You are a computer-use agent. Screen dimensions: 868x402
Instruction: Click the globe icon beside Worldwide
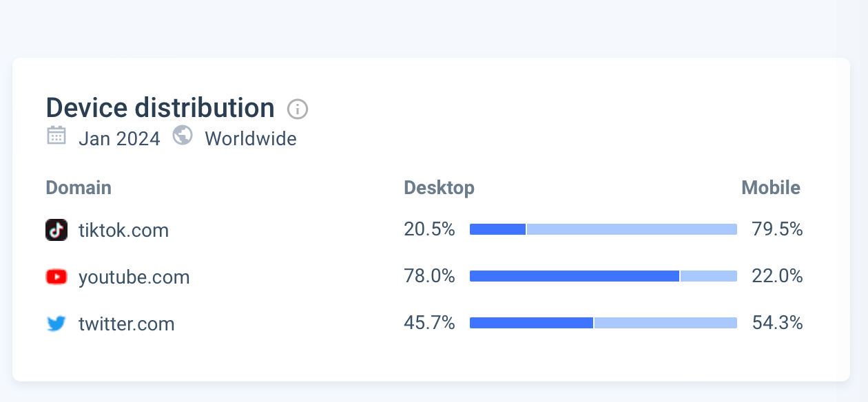(183, 136)
